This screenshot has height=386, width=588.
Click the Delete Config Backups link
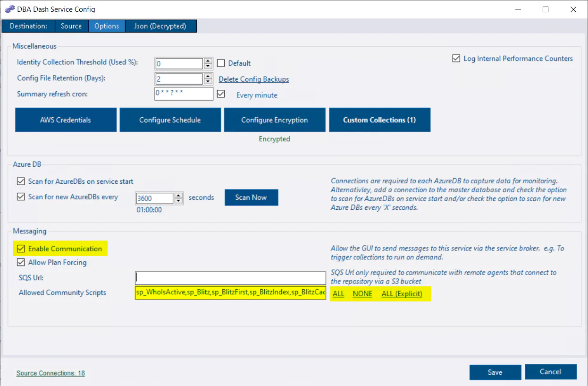pyautogui.click(x=253, y=79)
